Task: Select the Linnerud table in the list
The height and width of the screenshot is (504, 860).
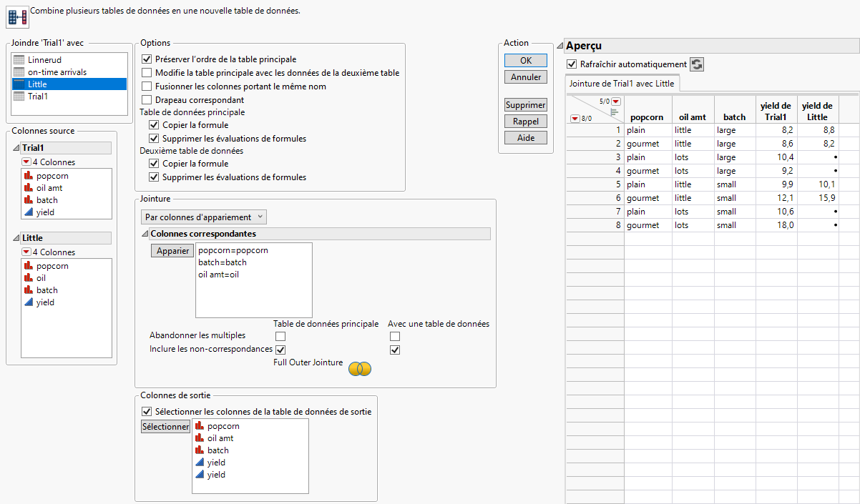Action: coord(69,59)
